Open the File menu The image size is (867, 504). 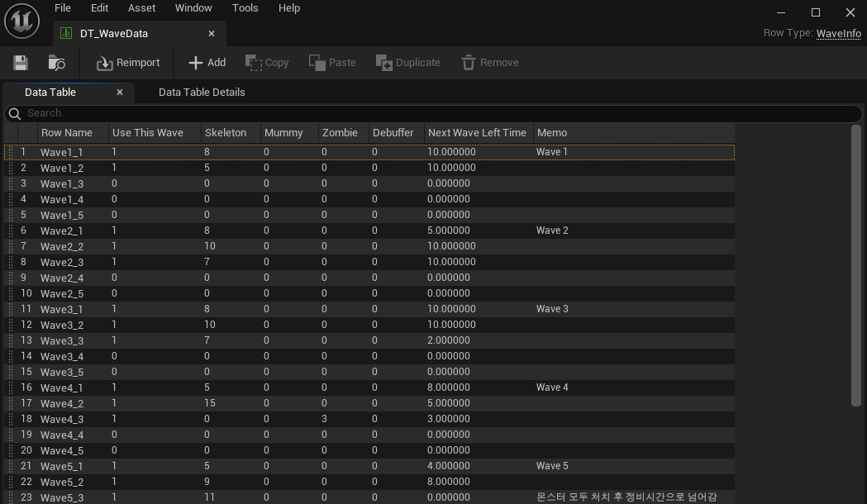(63, 7)
